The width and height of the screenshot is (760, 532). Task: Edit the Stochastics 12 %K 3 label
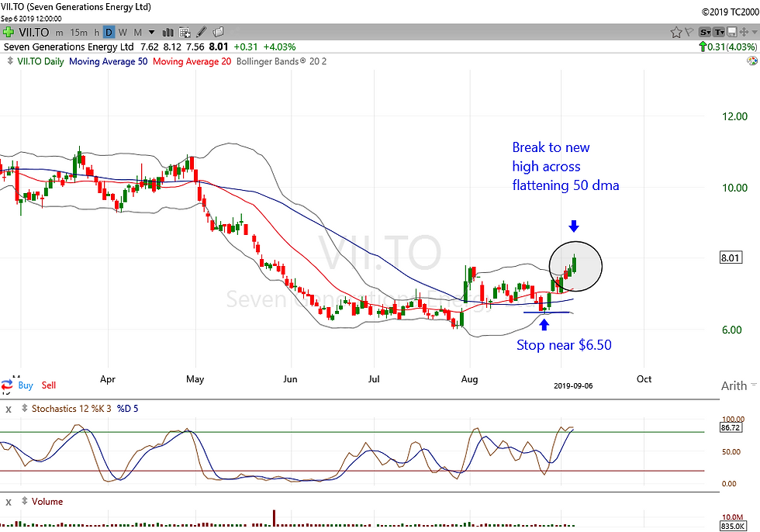(71, 409)
